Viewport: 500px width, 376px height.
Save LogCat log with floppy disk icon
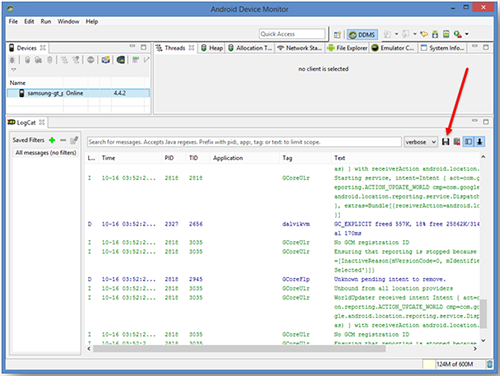tap(445, 142)
